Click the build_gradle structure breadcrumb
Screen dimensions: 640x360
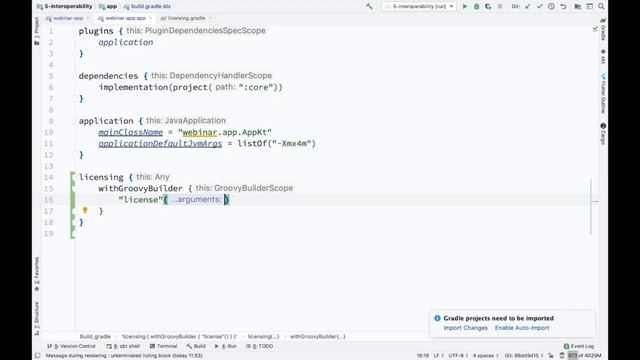[95, 336]
